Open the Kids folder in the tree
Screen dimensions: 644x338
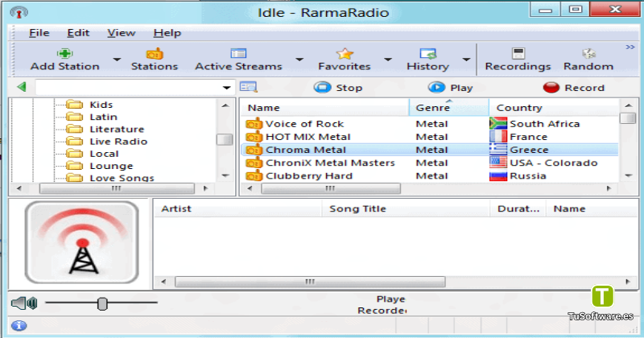pyautogui.click(x=101, y=105)
